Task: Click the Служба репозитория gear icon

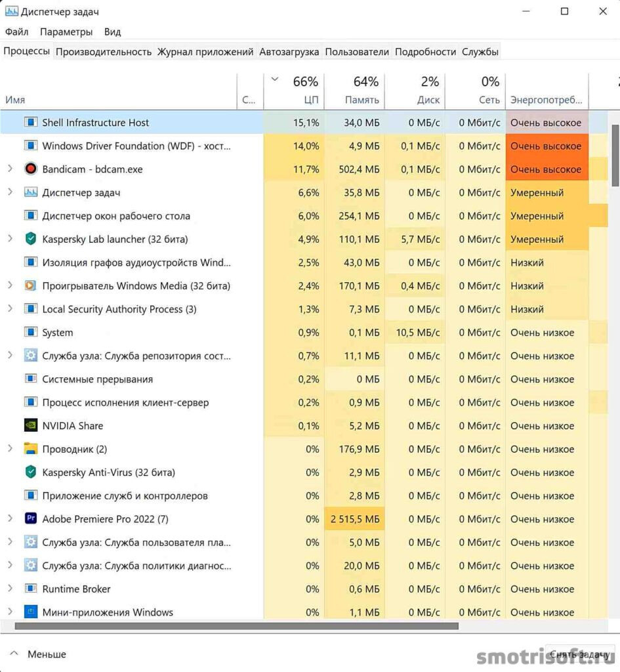Action: click(x=30, y=355)
